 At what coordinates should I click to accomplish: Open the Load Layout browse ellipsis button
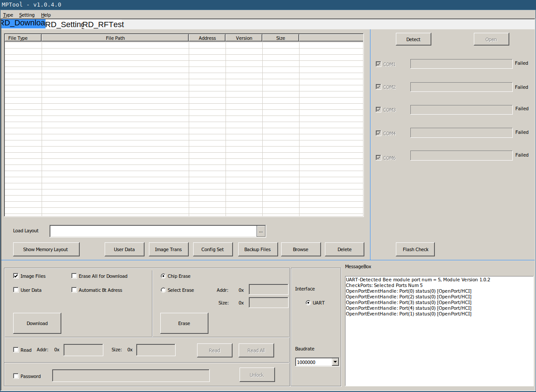pos(261,231)
